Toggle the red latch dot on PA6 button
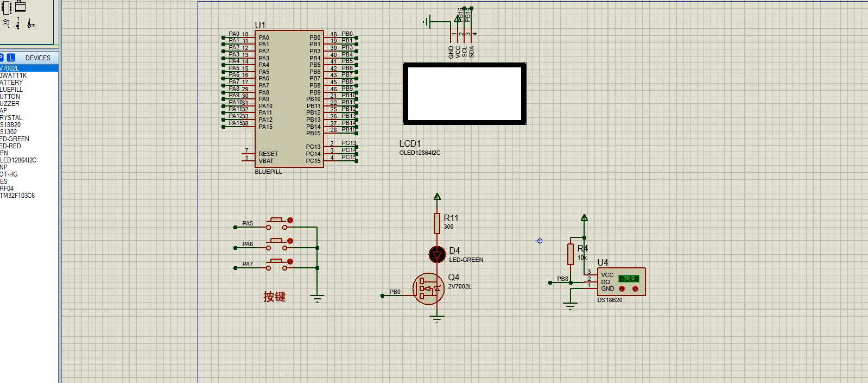The width and height of the screenshot is (868, 383). [290, 241]
